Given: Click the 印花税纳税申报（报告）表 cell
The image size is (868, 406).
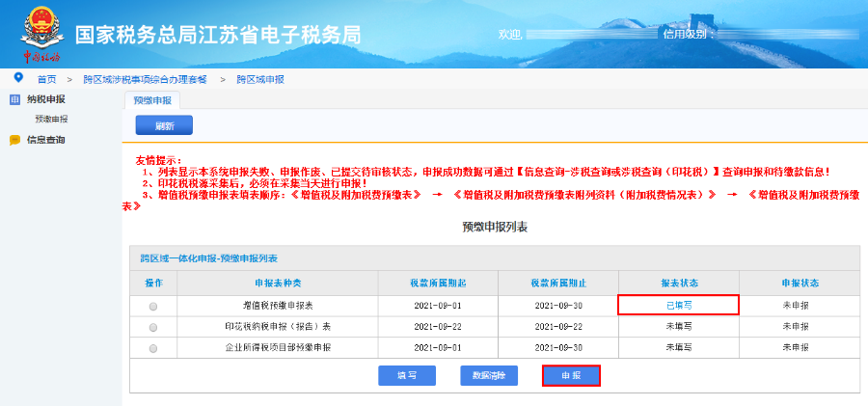Looking at the screenshot, I should click(x=278, y=327).
